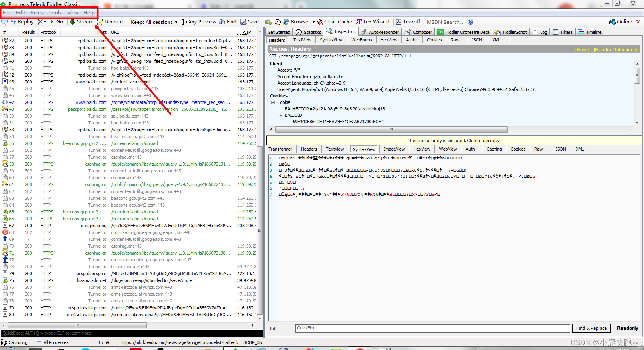
Task: Select the response Caching tab
Action: pyautogui.click(x=494, y=149)
